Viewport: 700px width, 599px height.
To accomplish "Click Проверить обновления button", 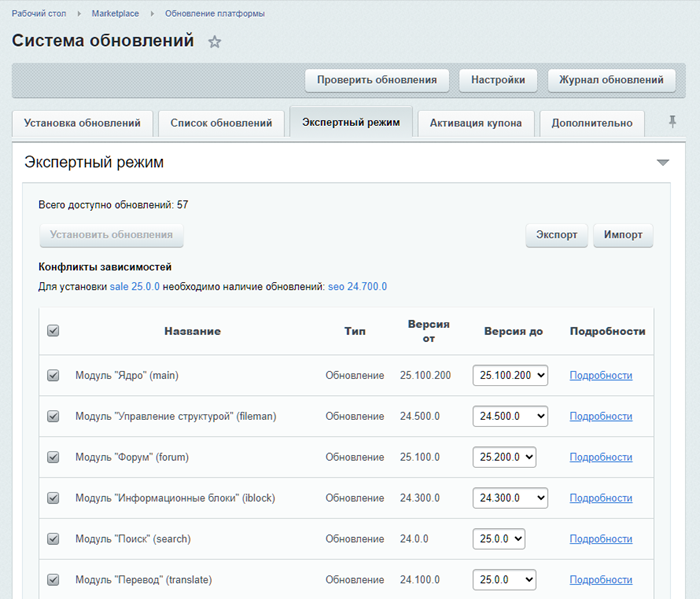I will pos(377,80).
